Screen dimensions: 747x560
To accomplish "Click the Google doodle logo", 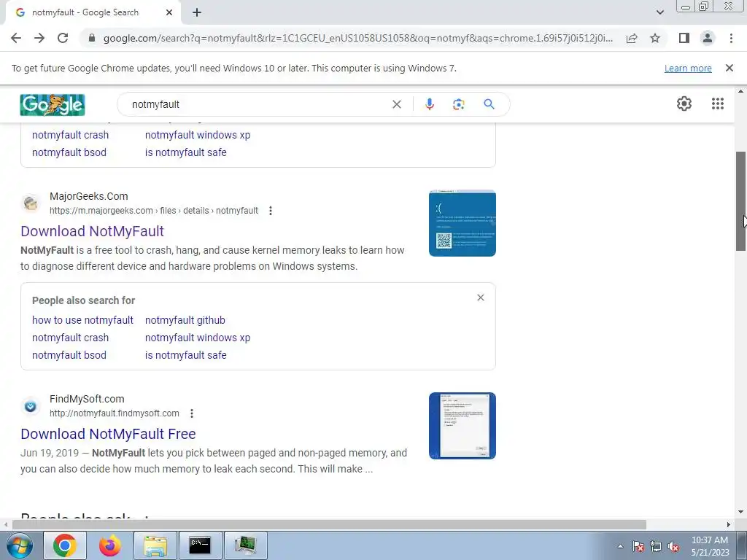I will (53, 105).
